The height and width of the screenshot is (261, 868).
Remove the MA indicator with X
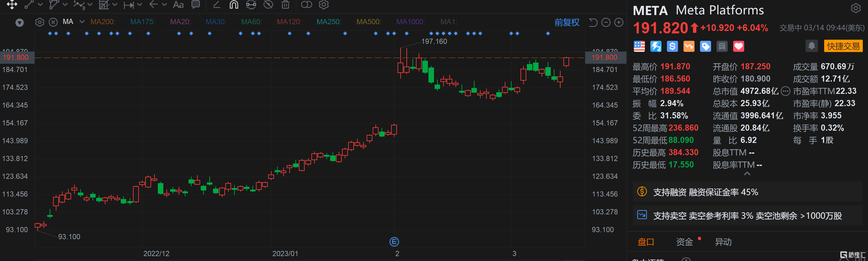click(53, 22)
